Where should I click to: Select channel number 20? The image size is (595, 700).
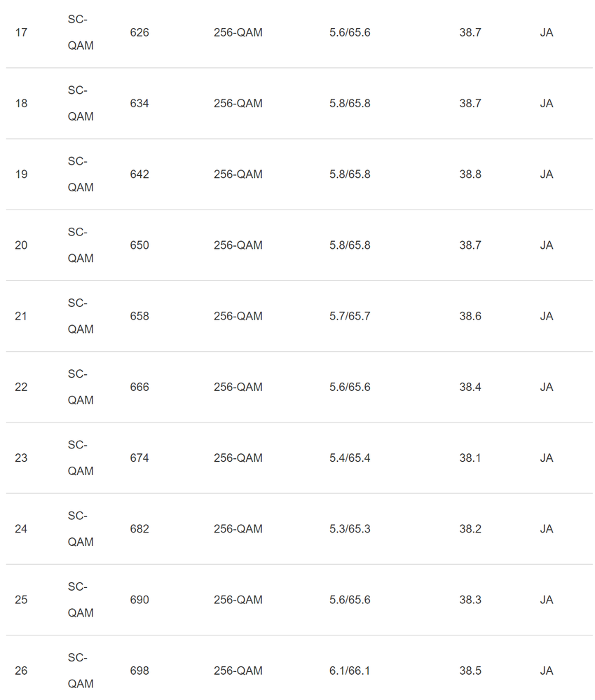(x=21, y=245)
